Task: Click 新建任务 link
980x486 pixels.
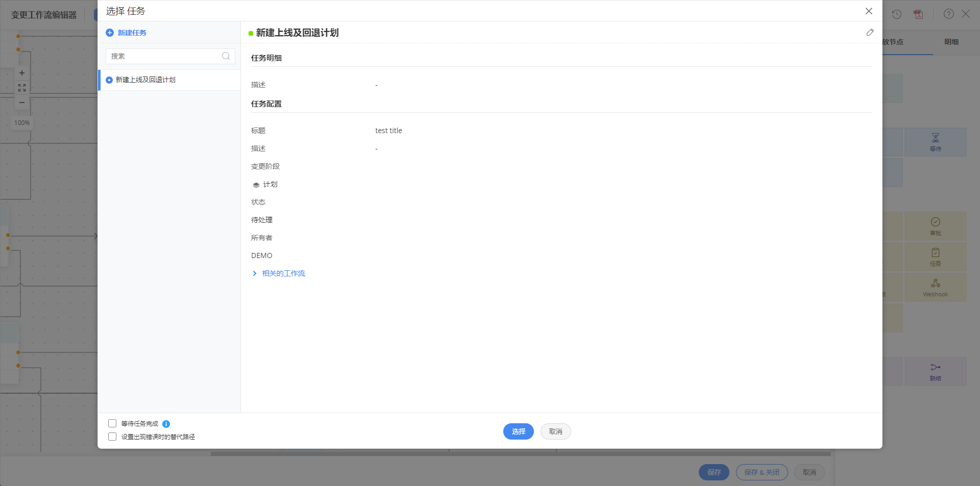Action: click(132, 33)
